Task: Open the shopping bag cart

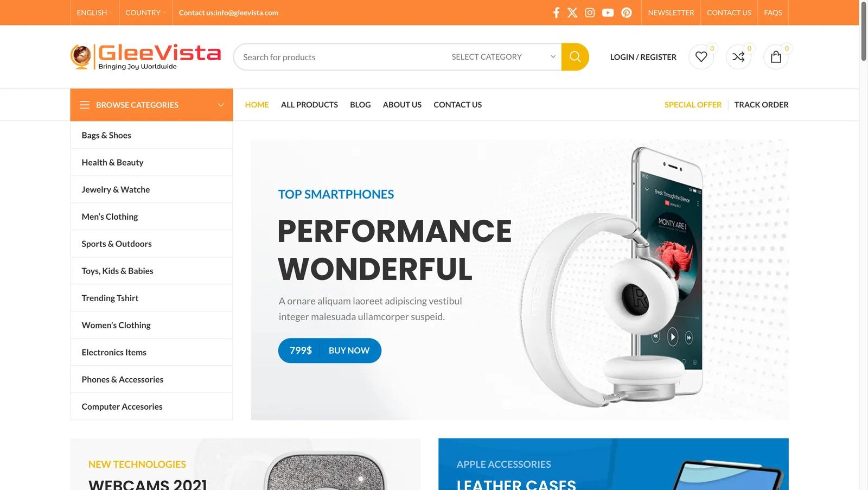Action: (776, 57)
